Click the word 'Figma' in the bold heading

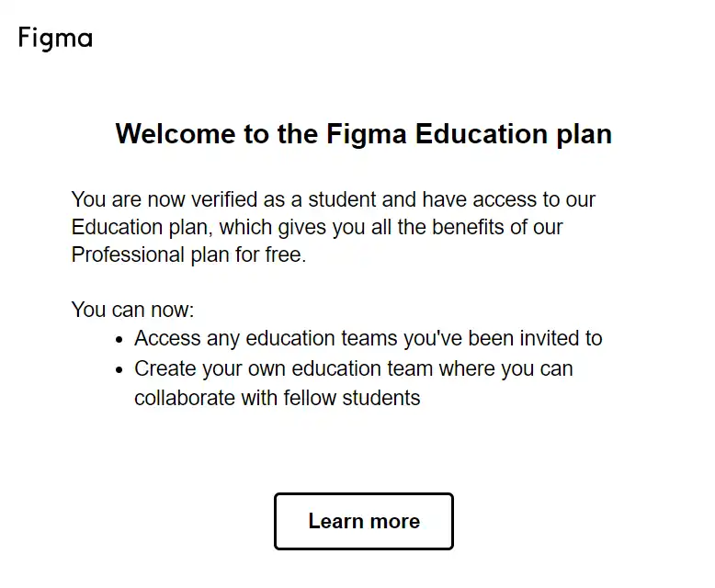pyautogui.click(x=366, y=134)
